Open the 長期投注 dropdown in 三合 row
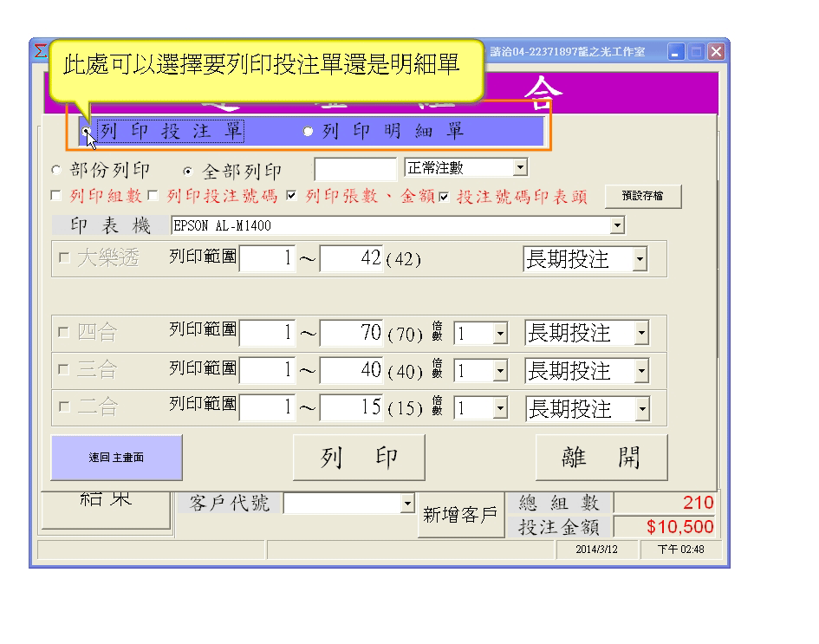 pos(641,371)
